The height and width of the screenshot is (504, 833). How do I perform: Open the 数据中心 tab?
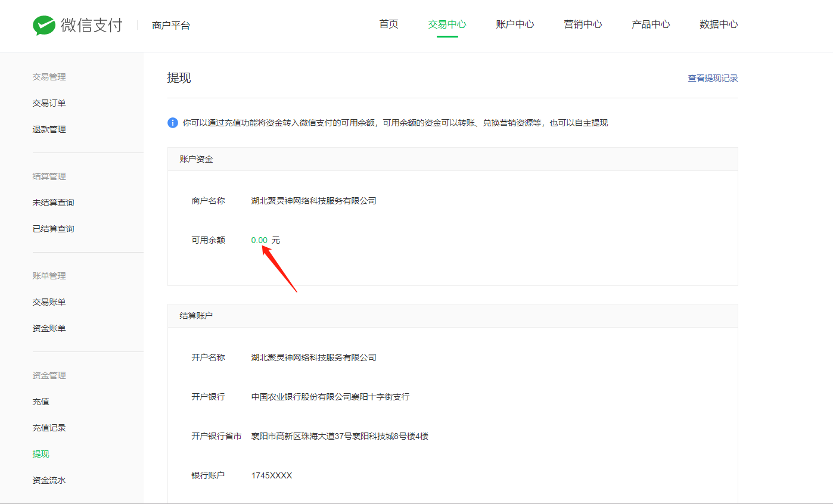point(719,24)
